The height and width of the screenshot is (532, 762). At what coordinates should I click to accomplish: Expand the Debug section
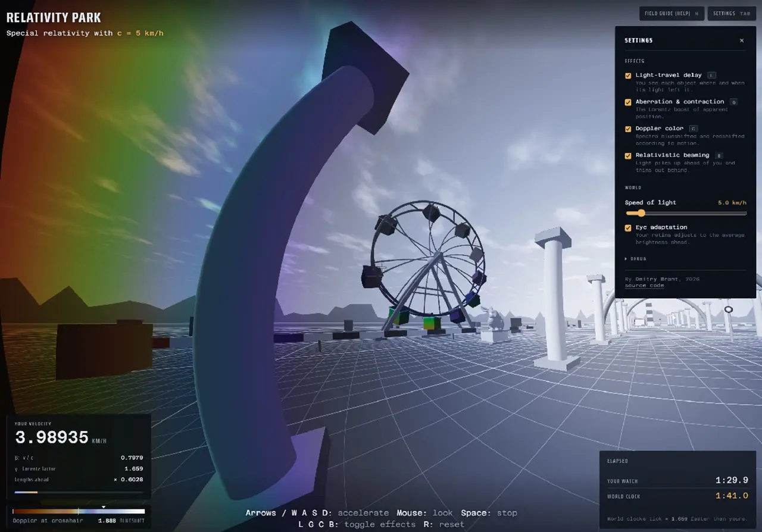tap(635, 259)
